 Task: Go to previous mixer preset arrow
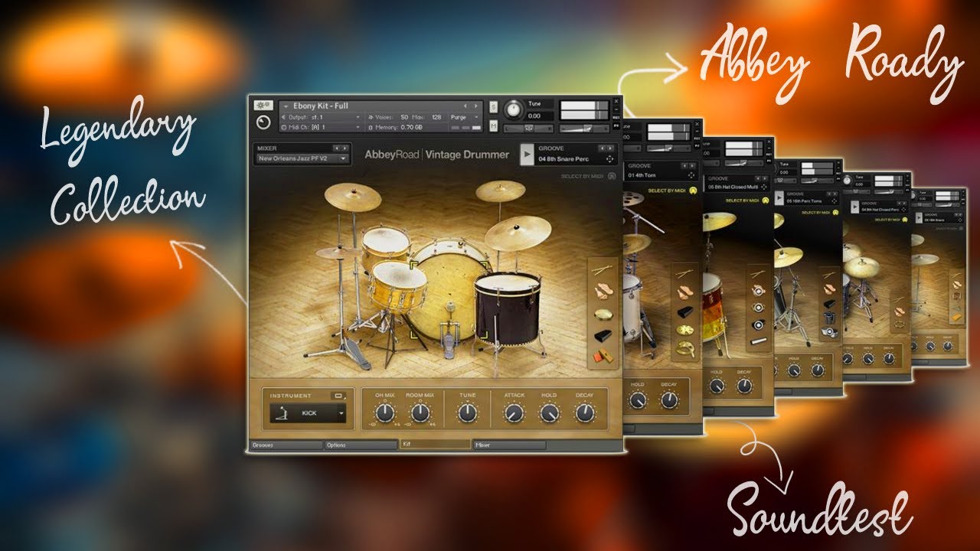336,148
